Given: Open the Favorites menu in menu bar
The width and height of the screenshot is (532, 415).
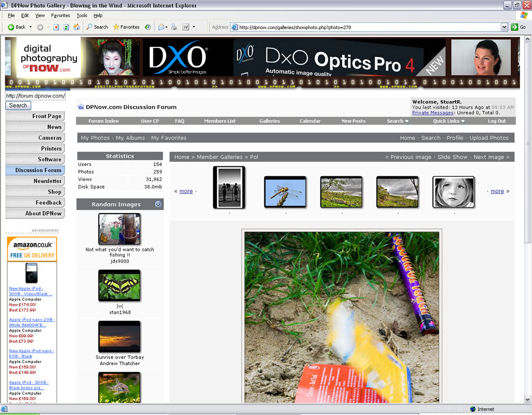Looking at the screenshot, I should (60, 16).
